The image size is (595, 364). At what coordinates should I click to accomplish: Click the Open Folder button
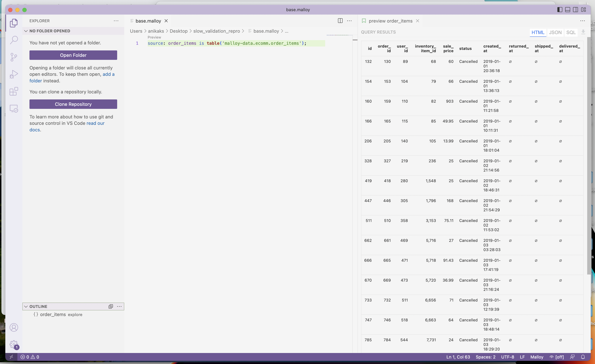(73, 55)
